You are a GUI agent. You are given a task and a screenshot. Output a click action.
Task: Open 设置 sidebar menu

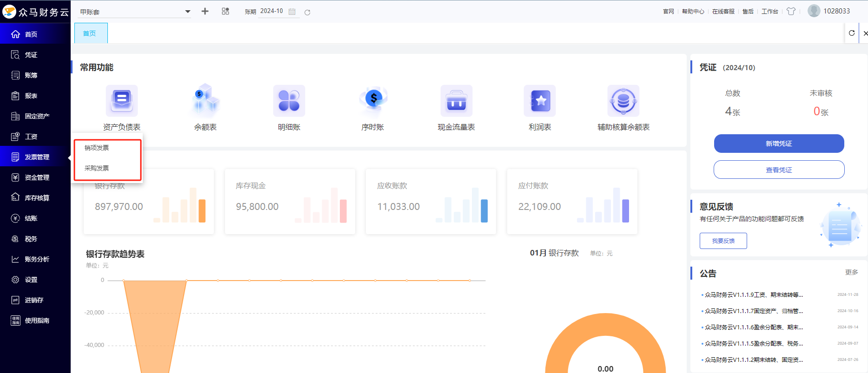coord(35,280)
